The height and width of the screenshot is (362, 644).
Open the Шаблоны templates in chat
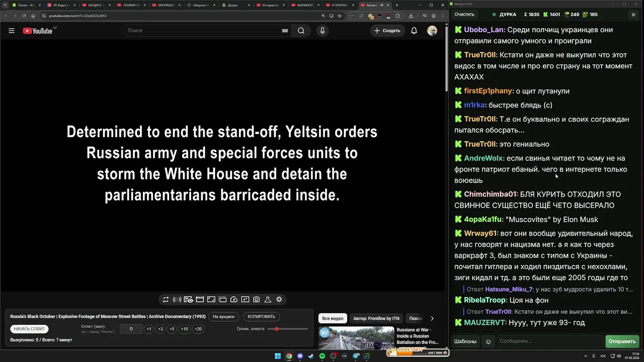coord(465,341)
